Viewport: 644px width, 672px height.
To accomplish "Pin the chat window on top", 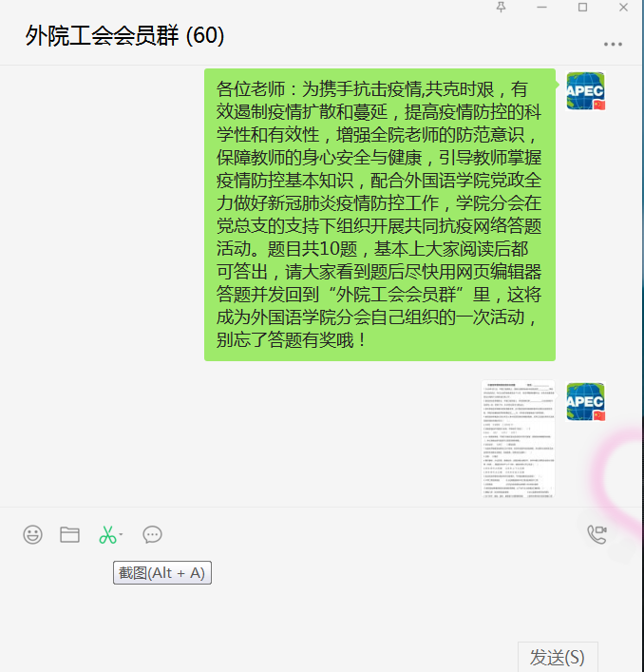I will click(x=501, y=7).
